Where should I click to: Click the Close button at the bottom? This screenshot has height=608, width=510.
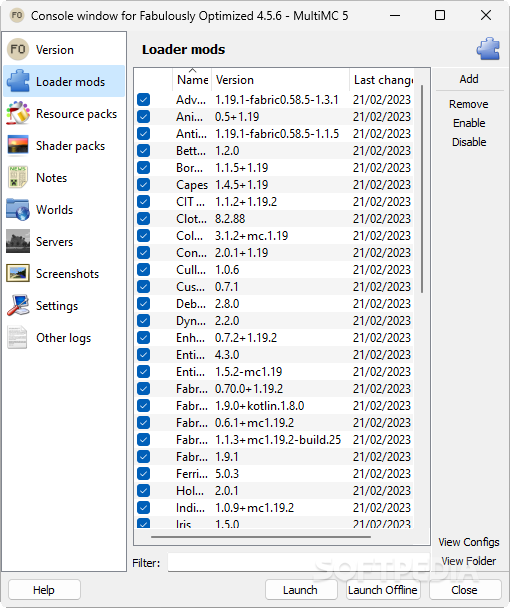[465, 590]
